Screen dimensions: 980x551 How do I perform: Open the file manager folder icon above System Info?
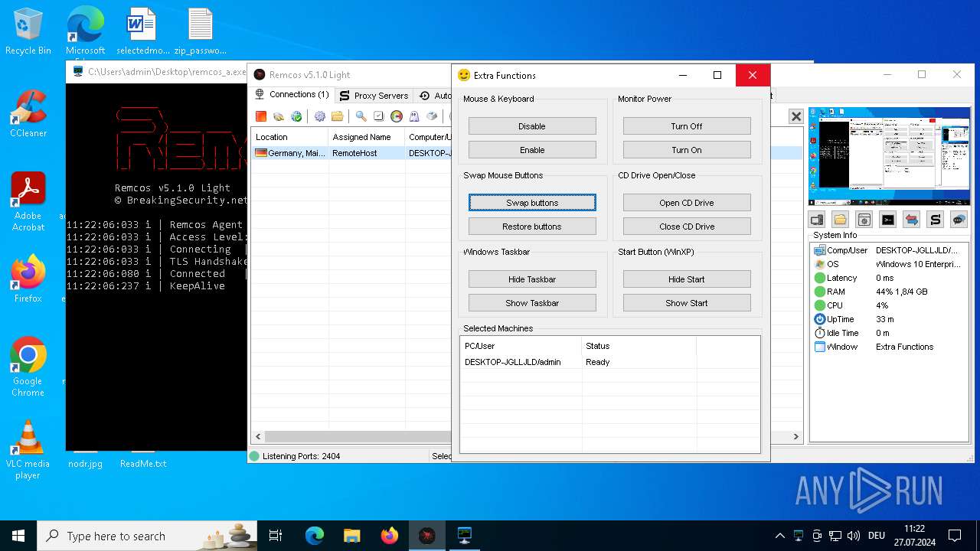point(841,220)
